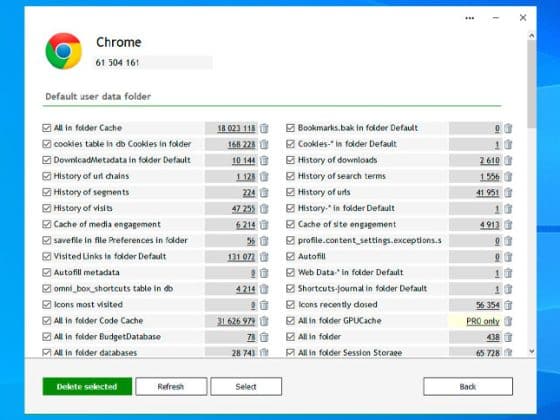Open the PRO only link for GPUCache
Screen dimensions: 560x420
(x=483, y=321)
